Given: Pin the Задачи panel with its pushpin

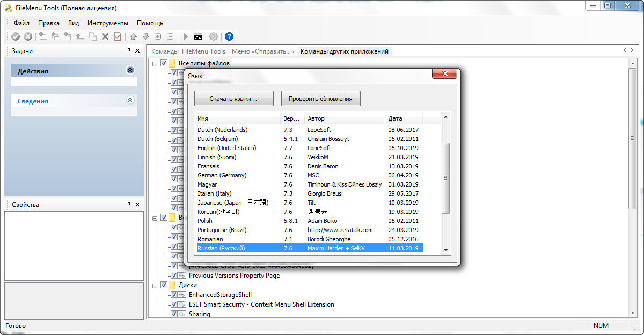Looking at the screenshot, I should point(129,51).
